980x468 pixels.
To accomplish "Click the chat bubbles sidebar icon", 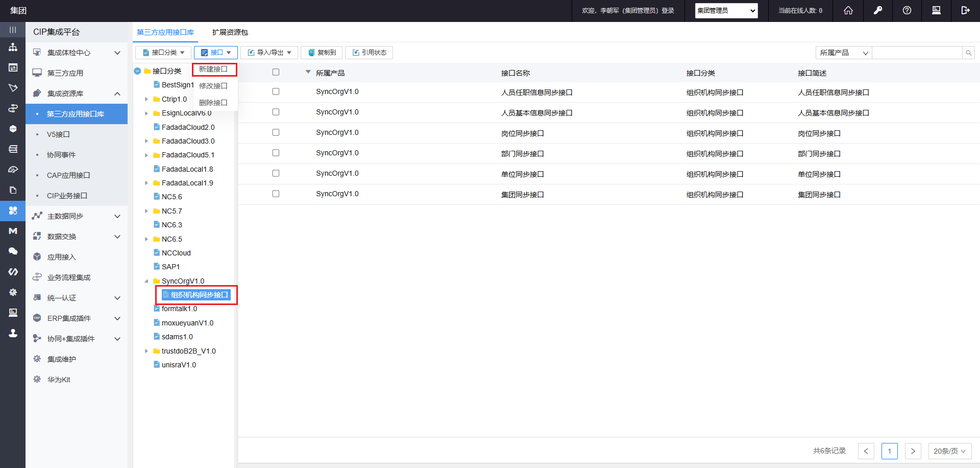I will [x=13, y=251].
